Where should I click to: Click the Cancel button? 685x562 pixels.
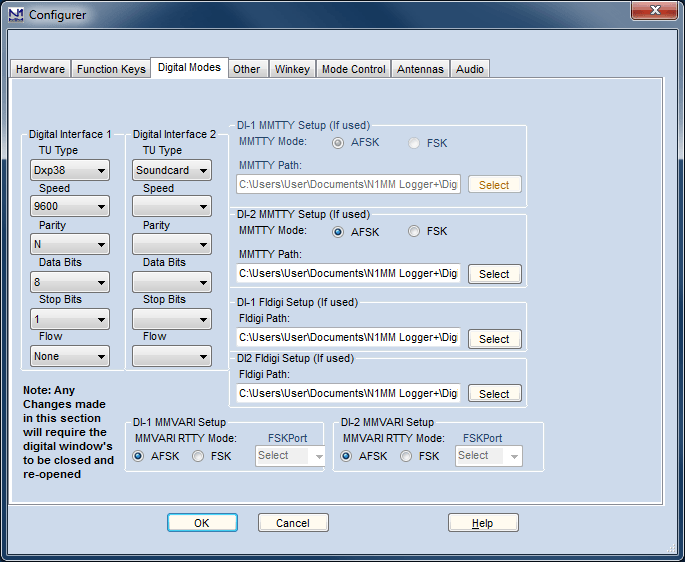293,523
